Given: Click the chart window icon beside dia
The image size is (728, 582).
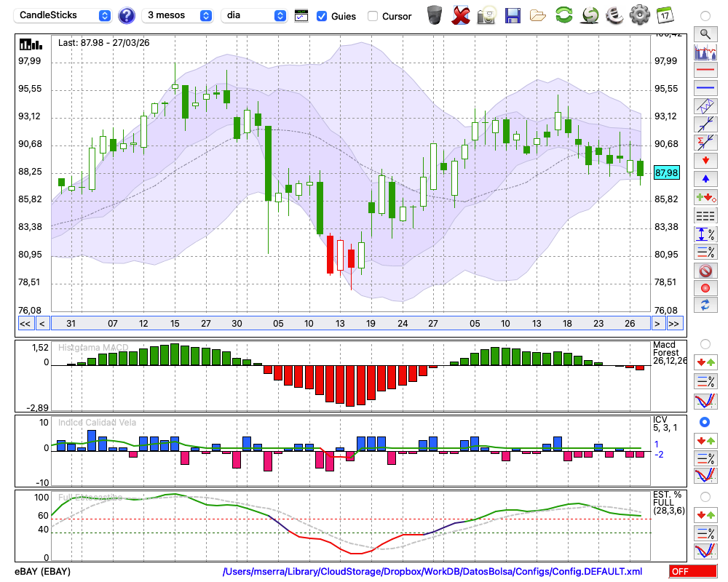Looking at the screenshot, I should pyautogui.click(x=301, y=16).
